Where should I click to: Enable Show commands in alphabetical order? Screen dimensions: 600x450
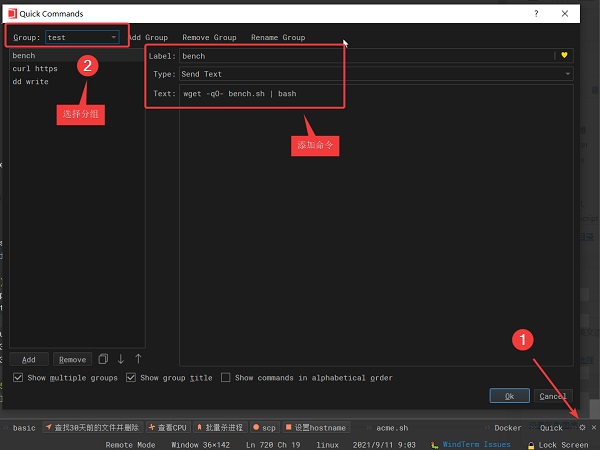(225, 378)
